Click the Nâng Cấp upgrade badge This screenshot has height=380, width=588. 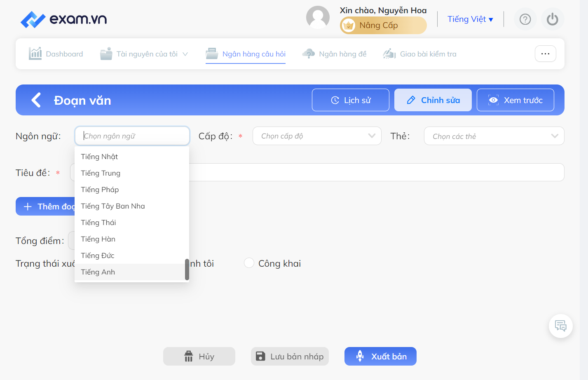coord(383,26)
